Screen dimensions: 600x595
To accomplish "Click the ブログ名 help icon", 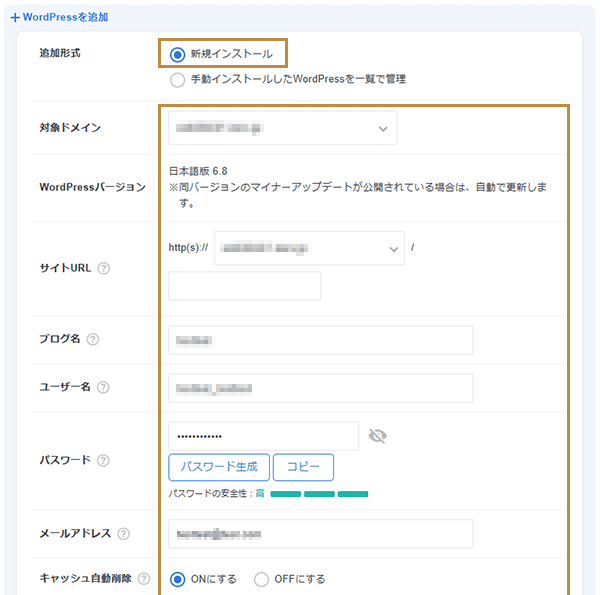I will point(93,339).
